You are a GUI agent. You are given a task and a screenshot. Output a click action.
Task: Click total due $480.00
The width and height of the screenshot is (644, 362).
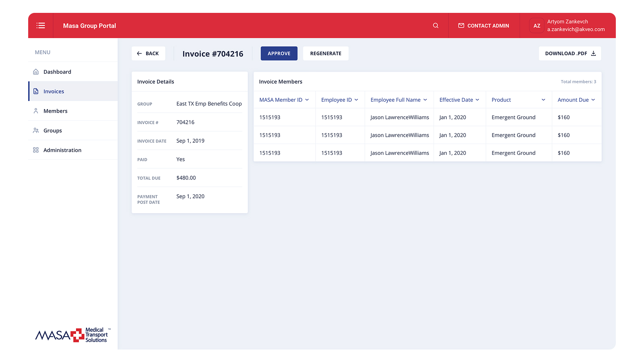coord(186,178)
